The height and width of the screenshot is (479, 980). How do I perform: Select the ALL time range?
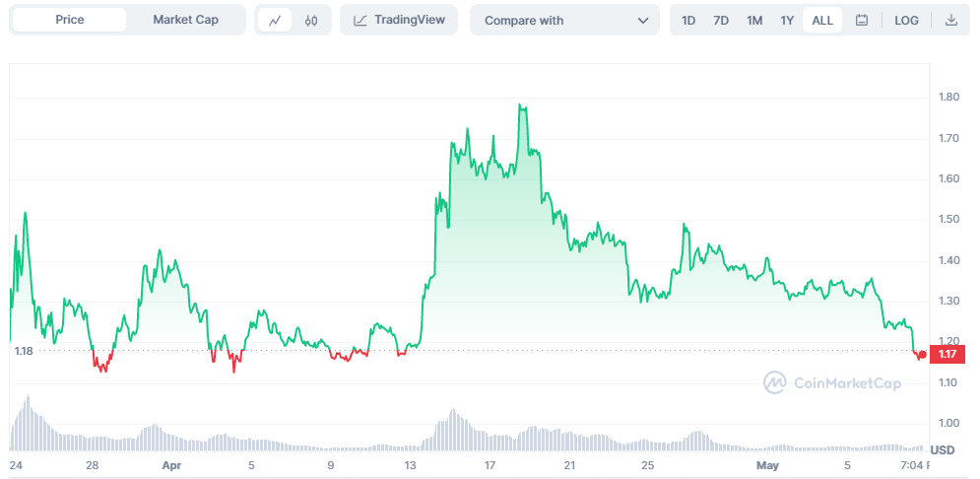click(822, 20)
